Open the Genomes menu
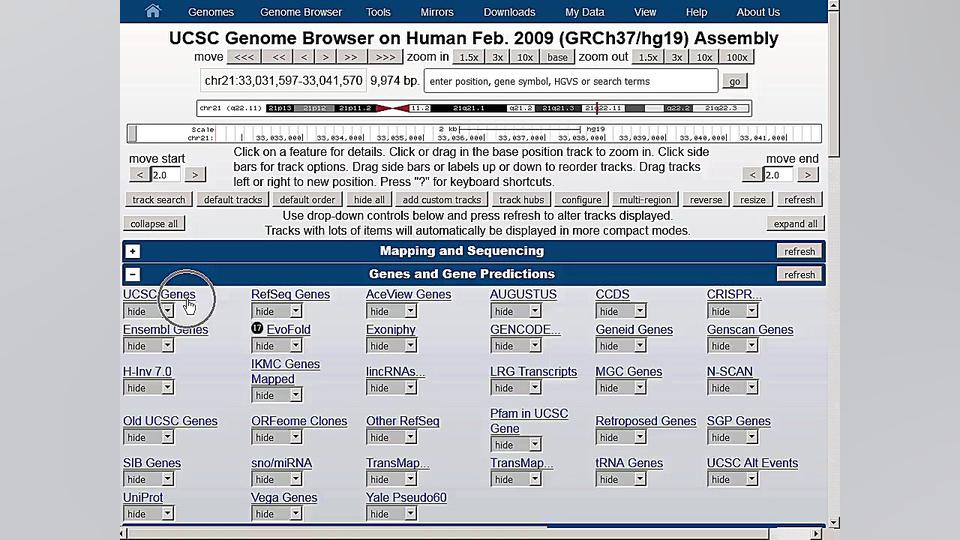 point(211,12)
